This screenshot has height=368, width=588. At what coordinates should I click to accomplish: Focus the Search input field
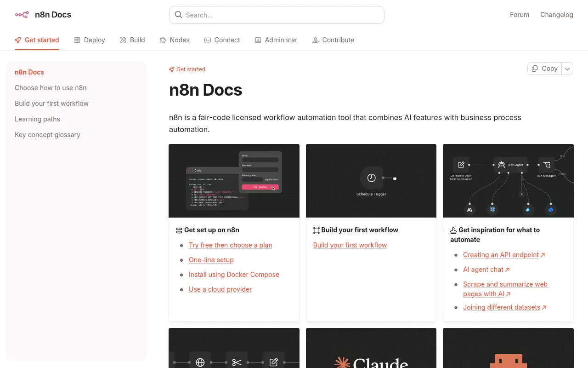pyautogui.click(x=277, y=15)
